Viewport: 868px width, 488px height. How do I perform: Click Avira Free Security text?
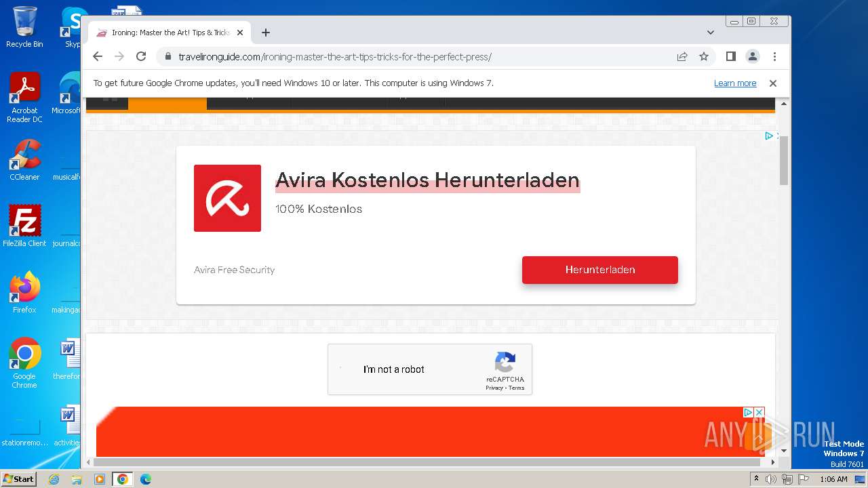234,270
